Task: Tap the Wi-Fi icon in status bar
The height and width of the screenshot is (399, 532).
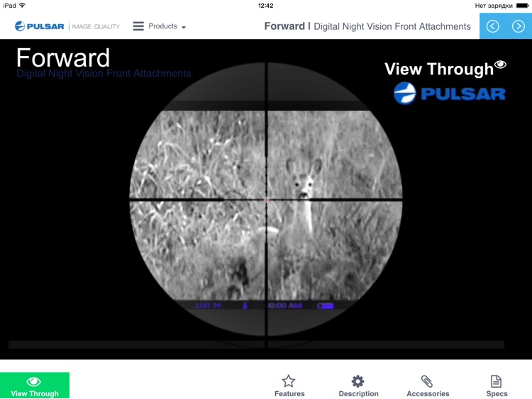Action: pyautogui.click(x=23, y=6)
